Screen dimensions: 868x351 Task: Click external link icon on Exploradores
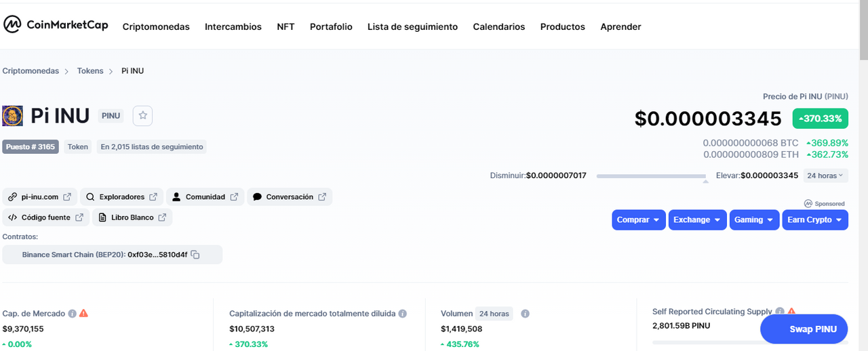tap(153, 197)
